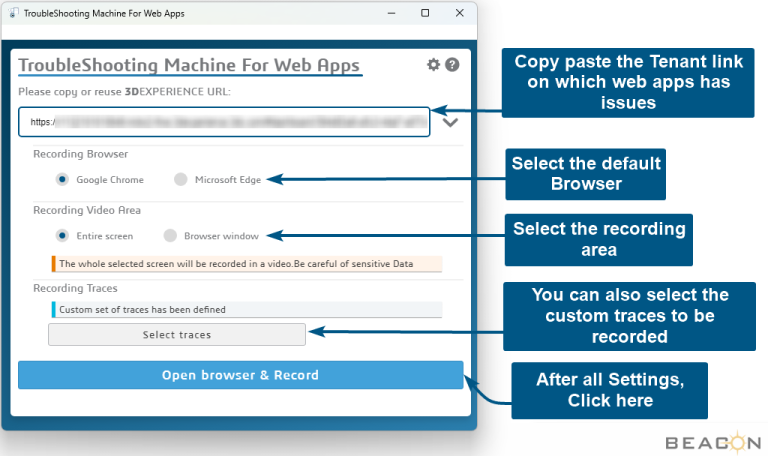Click 'Custom set of traces has been defined' note
The image size is (768, 456).
coord(247,310)
